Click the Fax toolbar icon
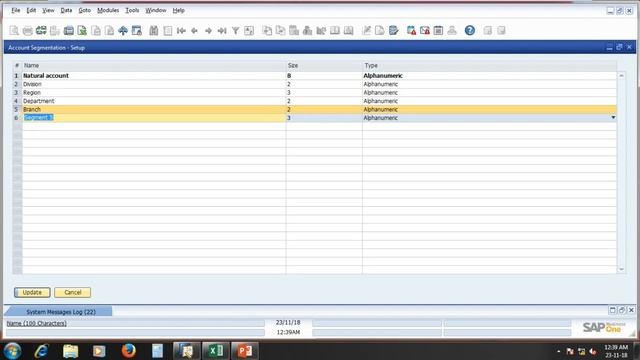This screenshot has width=640, height=360. coord(69,31)
